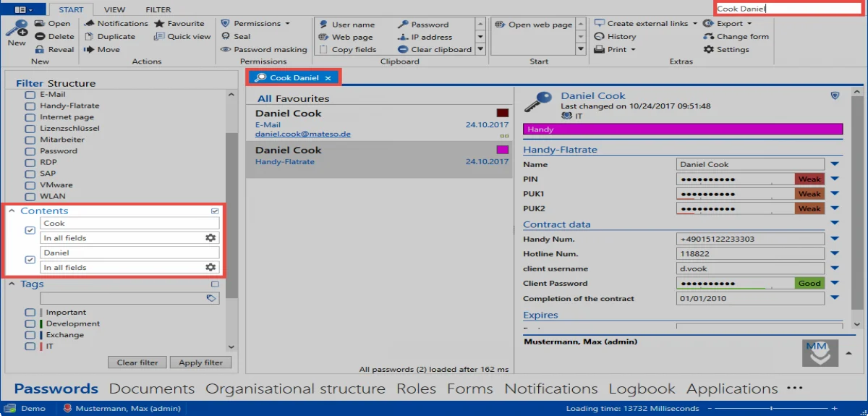Open the daniel.cook@mateso.de email link
This screenshot has width=868, height=416.
303,135
